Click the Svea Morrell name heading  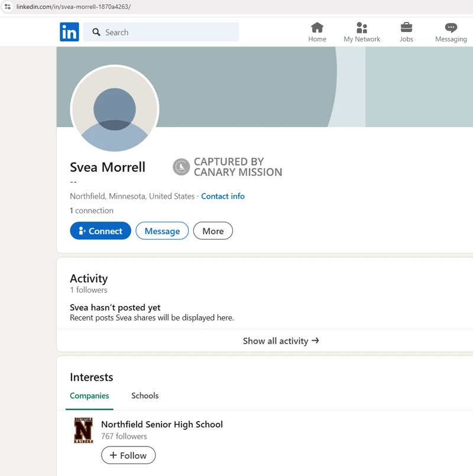108,167
